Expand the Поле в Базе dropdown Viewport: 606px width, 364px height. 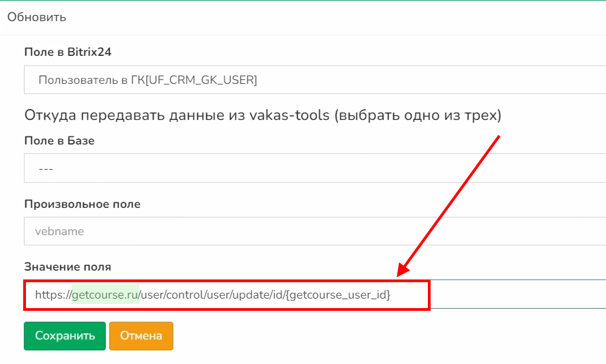[314, 168]
